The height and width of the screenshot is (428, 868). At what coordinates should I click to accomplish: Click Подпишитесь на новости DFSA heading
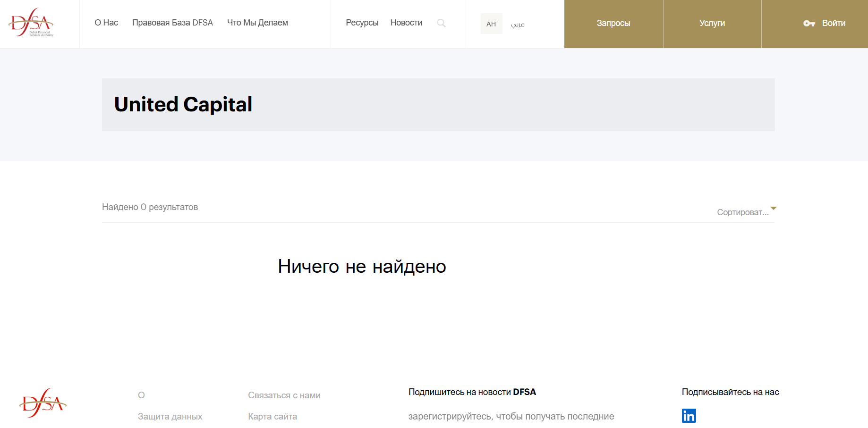click(x=472, y=392)
